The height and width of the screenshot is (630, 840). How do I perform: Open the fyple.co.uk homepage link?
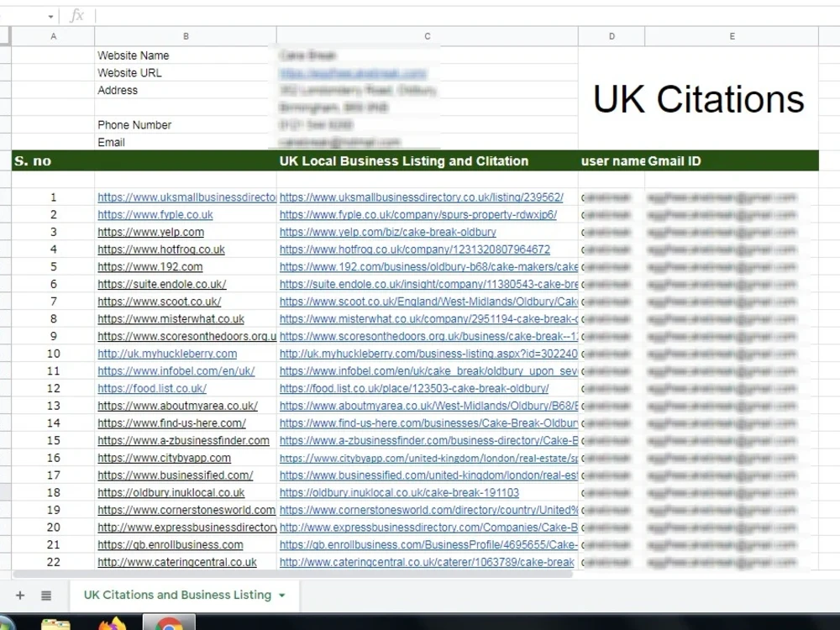pyautogui.click(x=155, y=215)
